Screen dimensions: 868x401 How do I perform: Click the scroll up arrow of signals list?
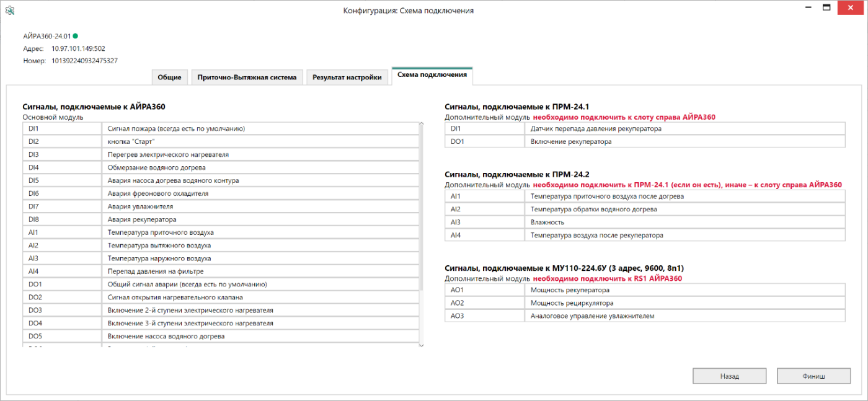click(422, 125)
